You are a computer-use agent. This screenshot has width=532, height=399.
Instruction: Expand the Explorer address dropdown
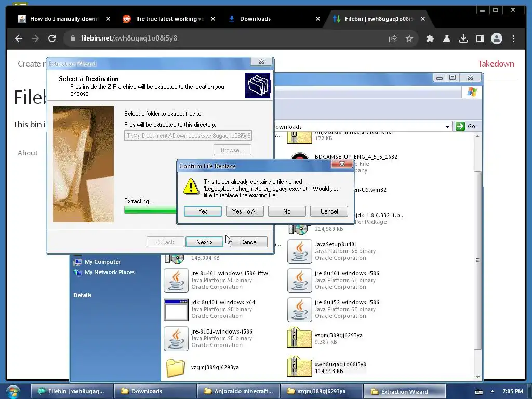(x=447, y=127)
